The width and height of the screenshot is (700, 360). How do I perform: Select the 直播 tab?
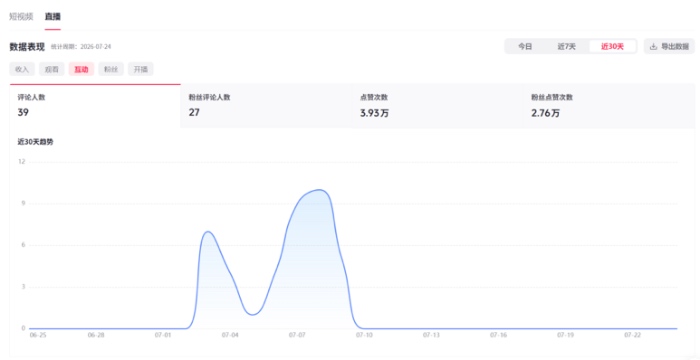(53, 17)
